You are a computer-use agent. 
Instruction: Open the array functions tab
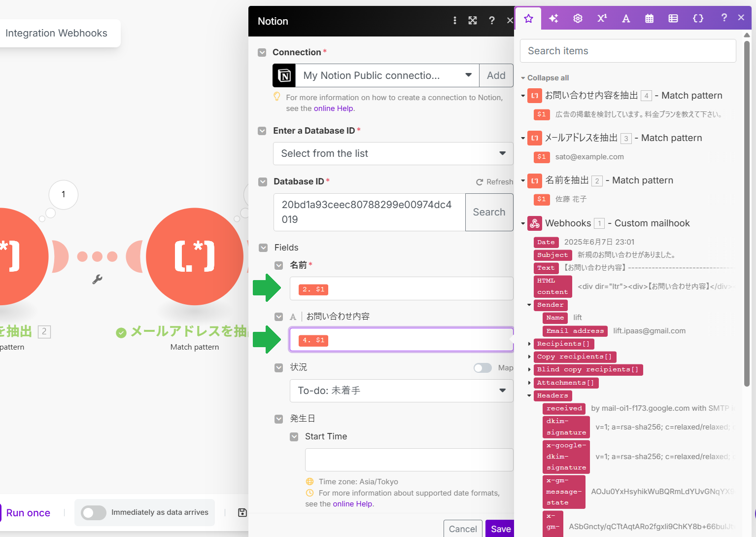[x=673, y=19]
